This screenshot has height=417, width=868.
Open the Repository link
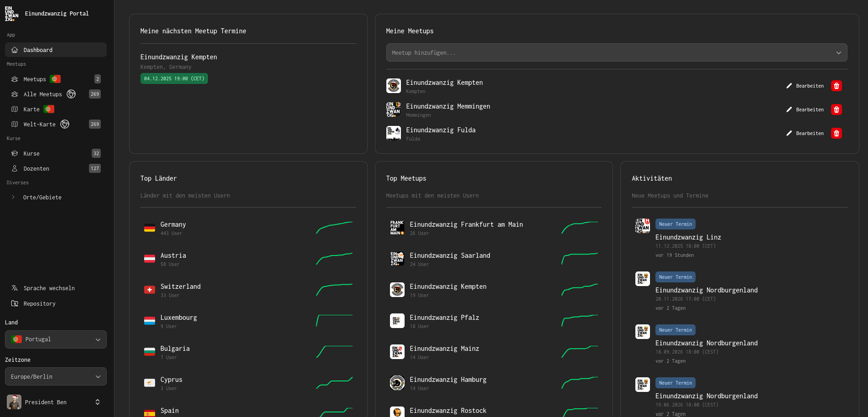39,304
